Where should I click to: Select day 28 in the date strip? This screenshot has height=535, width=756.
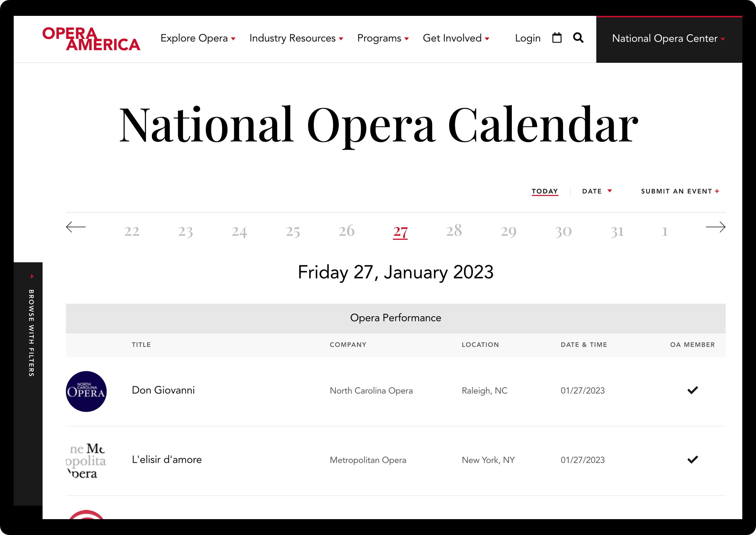[454, 231]
